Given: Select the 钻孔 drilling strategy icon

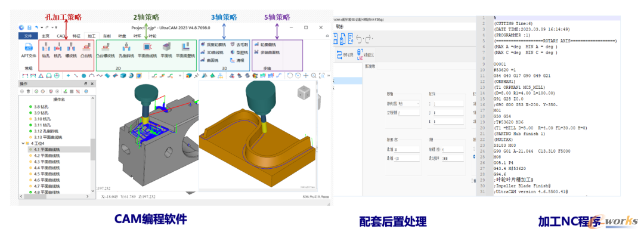Looking at the screenshot, I should 45,50.
